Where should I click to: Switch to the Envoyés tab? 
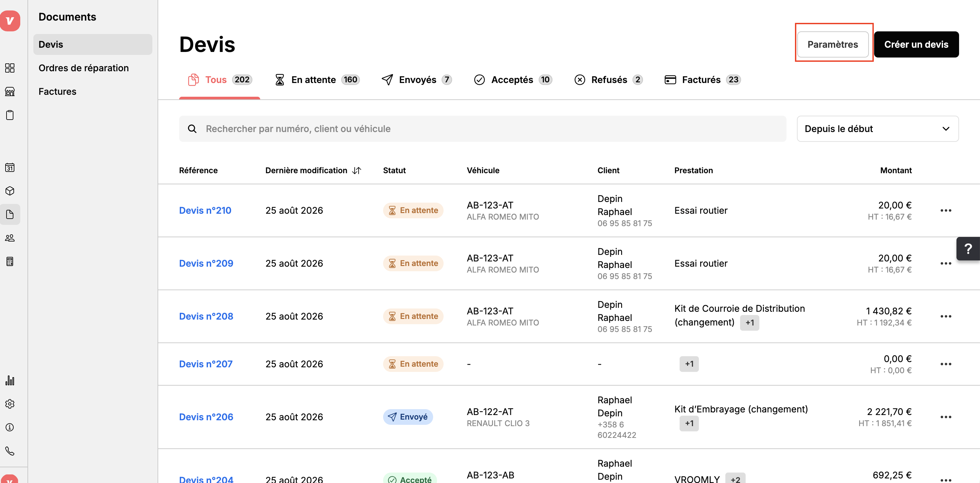[x=416, y=79]
